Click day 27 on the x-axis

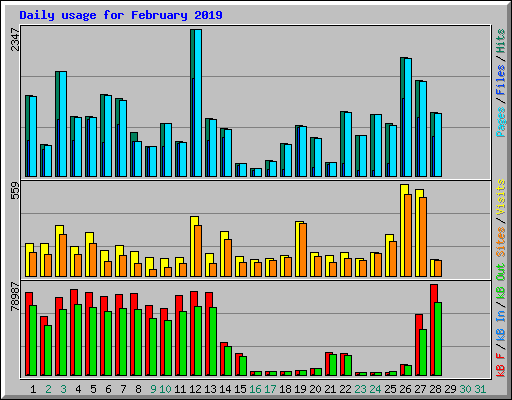point(420,389)
